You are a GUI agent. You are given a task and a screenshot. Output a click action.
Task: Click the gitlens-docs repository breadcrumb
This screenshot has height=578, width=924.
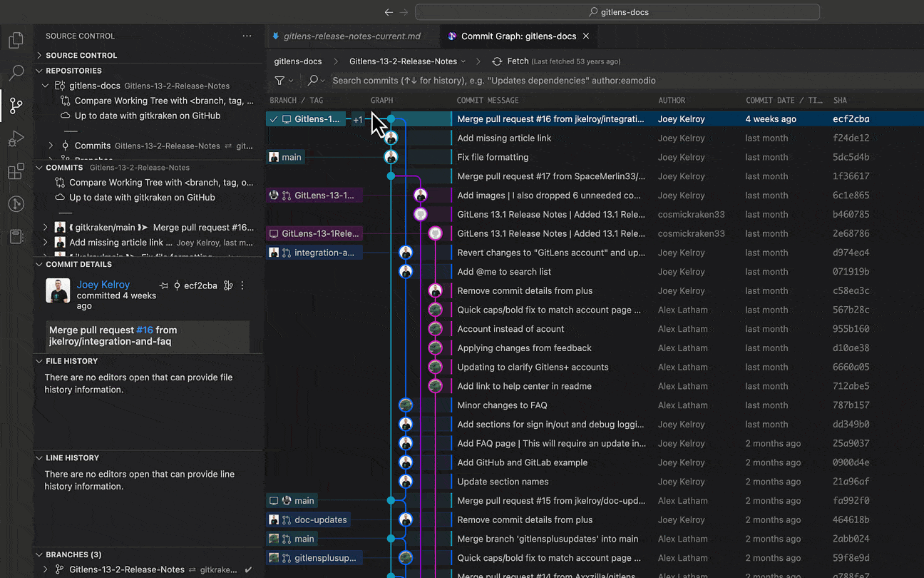[298, 61]
